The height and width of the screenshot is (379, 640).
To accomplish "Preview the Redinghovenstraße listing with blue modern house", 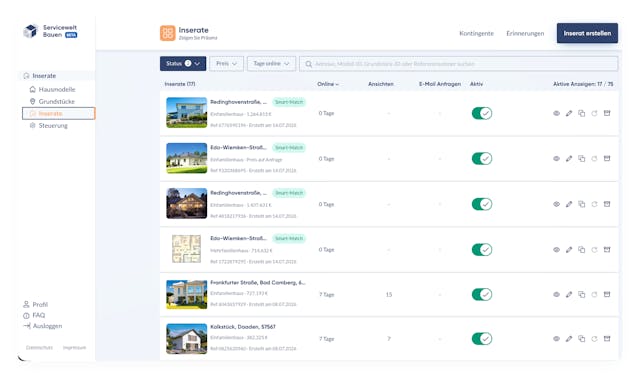I will click(556, 113).
